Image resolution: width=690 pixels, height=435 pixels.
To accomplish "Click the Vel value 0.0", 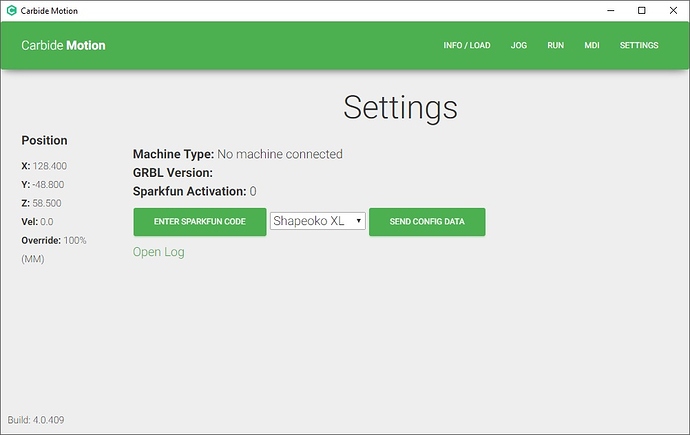I will pos(47,222).
